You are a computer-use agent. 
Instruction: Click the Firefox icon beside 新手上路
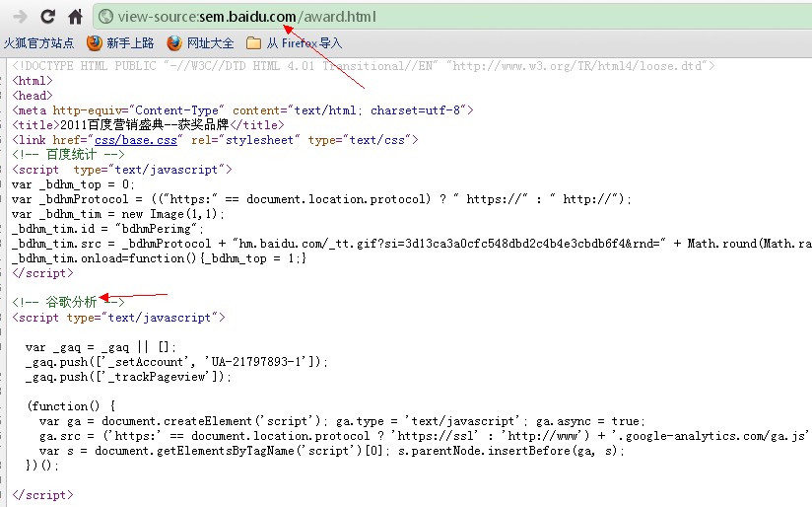point(95,43)
